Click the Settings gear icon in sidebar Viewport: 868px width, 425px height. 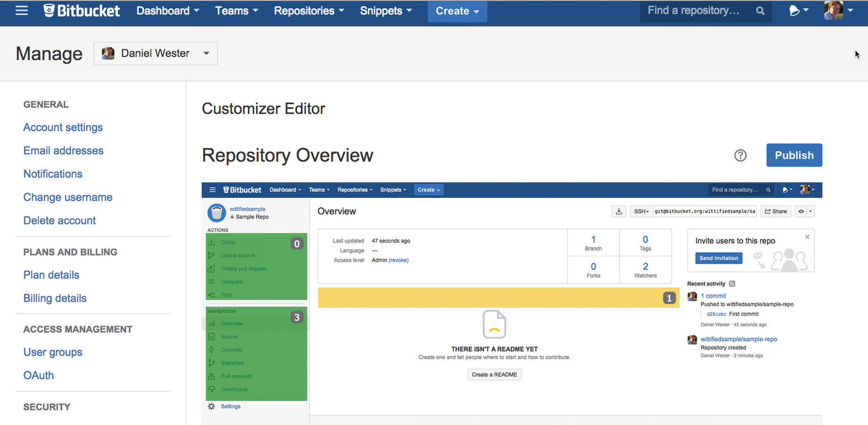211,406
